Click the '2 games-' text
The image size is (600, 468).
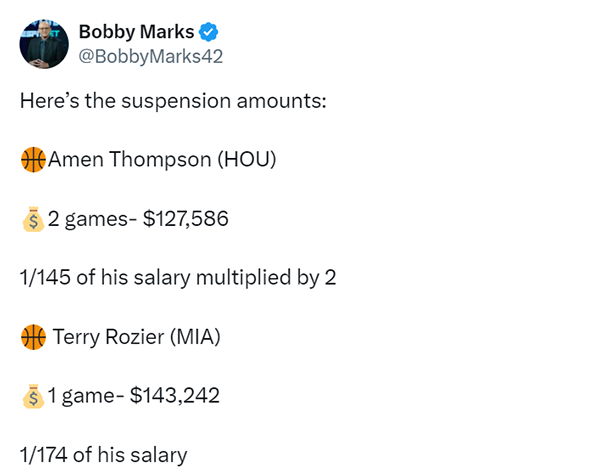pos(92,220)
